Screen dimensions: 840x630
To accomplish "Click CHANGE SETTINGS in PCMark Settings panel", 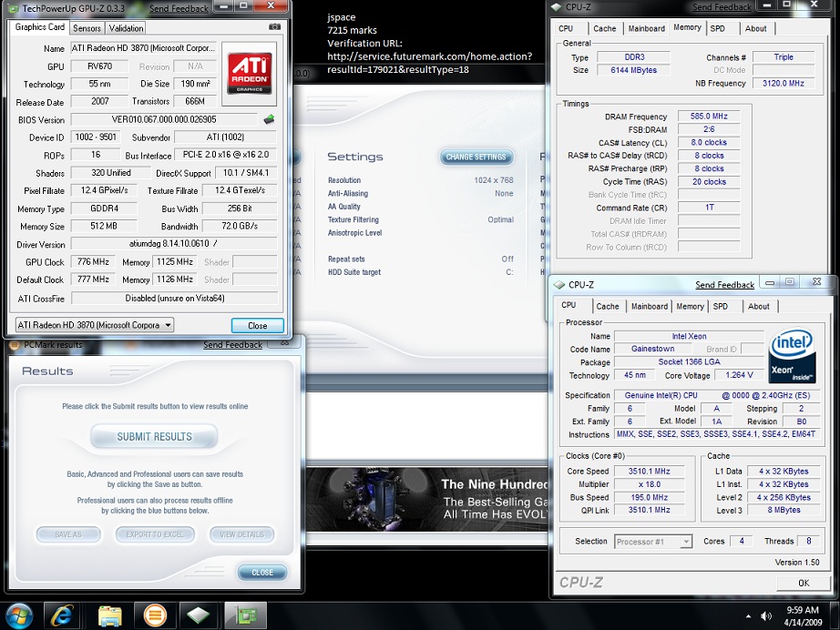I will (476, 157).
